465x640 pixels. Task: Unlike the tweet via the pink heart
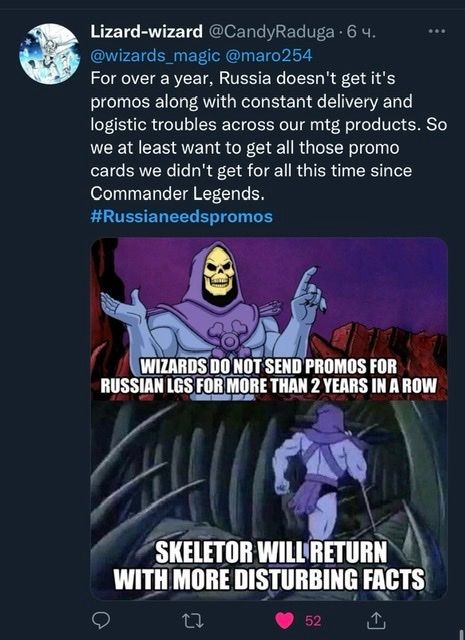(x=284, y=621)
